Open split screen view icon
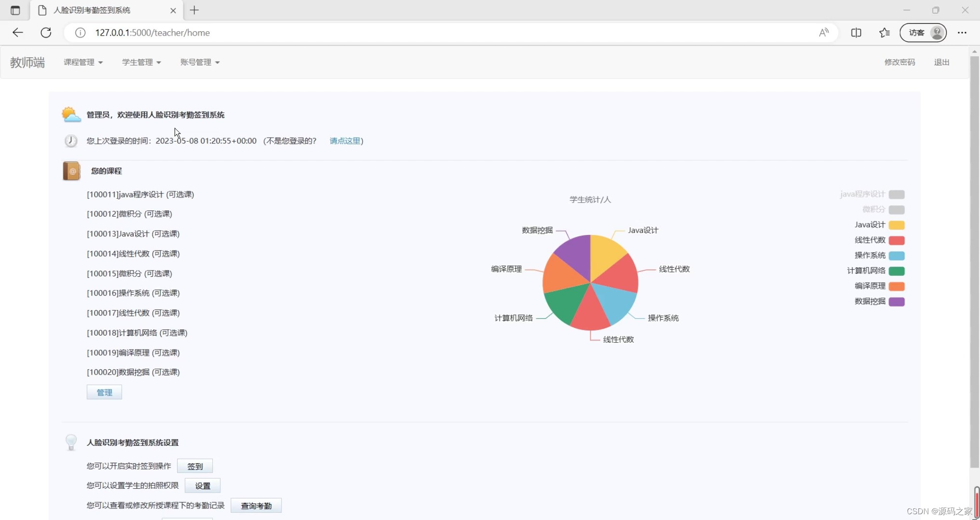Image resolution: width=980 pixels, height=520 pixels. pyautogui.click(x=856, y=33)
